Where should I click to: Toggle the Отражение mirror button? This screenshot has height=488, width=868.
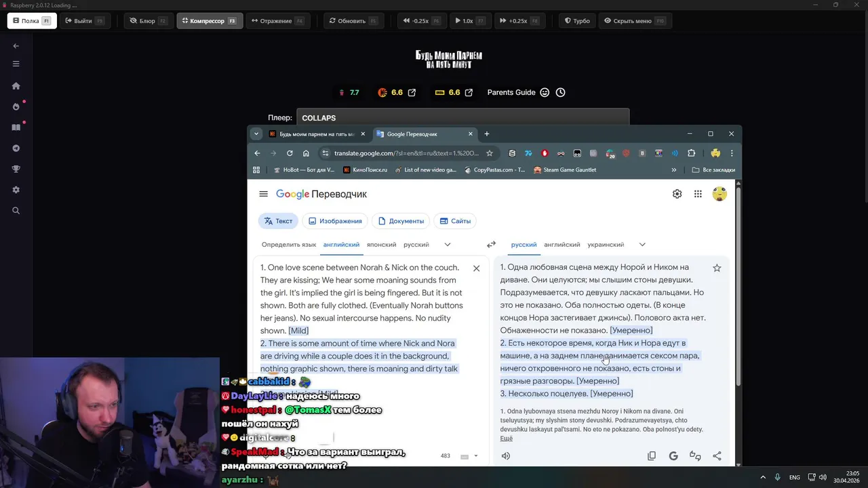coord(277,21)
